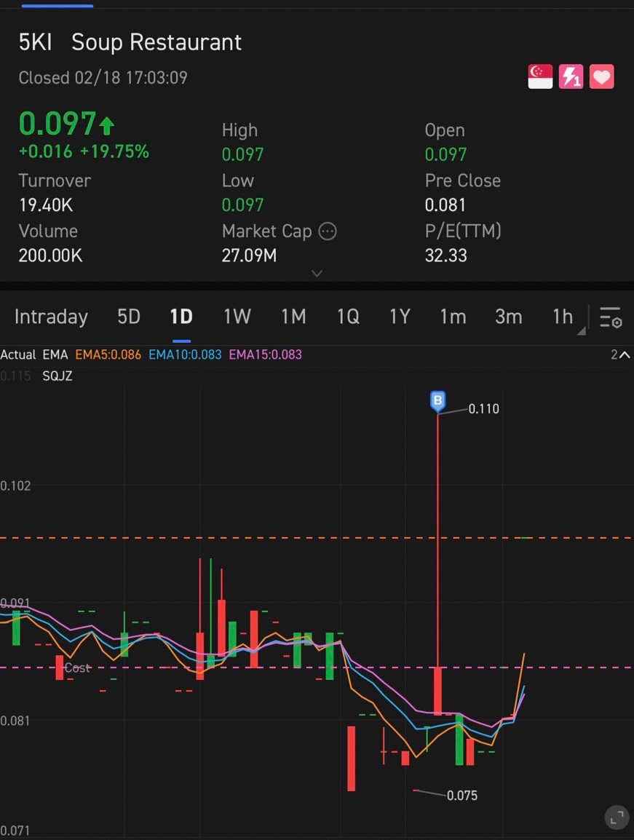Tap EMA10:0.083 blue indicator value
This screenshot has width=634, height=840.
pyautogui.click(x=185, y=354)
